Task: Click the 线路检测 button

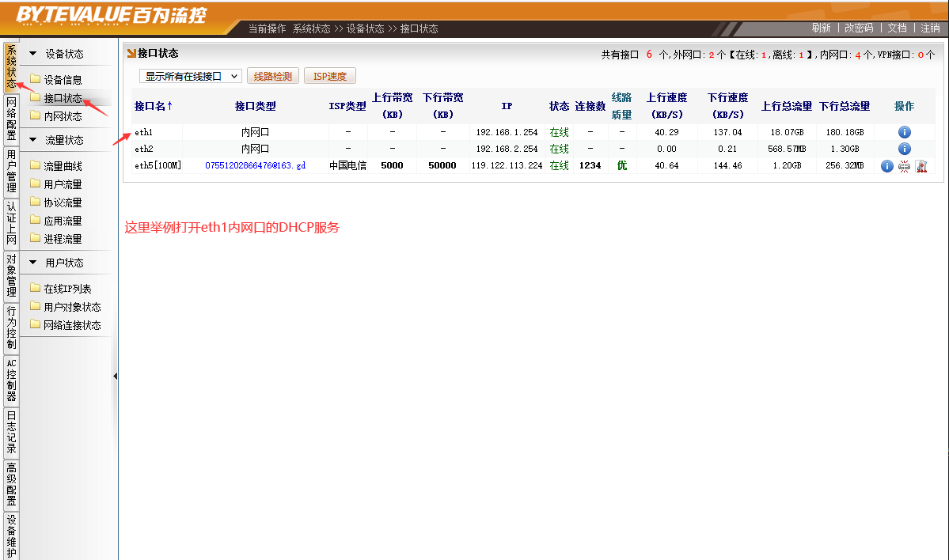Action: [x=273, y=77]
